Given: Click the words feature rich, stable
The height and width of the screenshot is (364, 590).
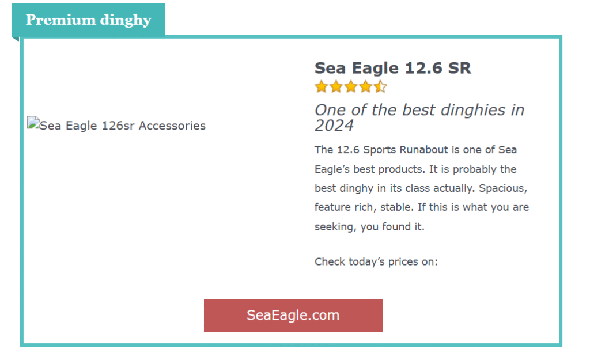Looking at the screenshot, I should (356, 207).
